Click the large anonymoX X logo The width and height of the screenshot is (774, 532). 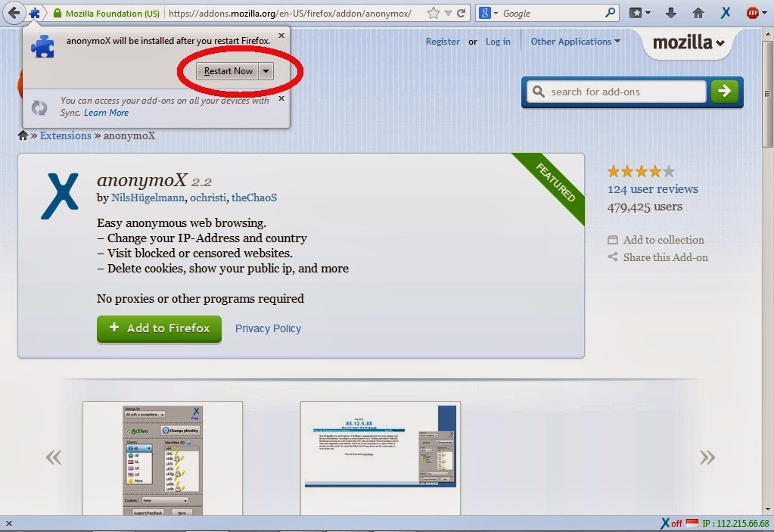pyautogui.click(x=60, y=196)
